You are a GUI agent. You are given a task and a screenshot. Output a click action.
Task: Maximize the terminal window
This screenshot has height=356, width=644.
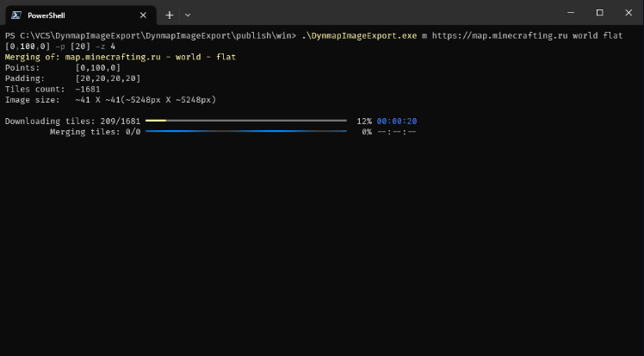point(599,13)
